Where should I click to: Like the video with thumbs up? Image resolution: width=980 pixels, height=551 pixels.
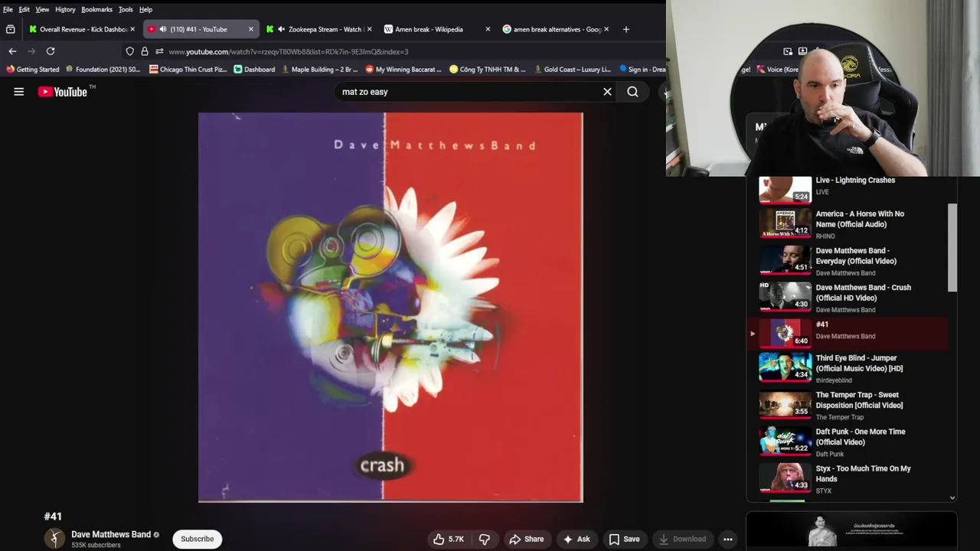click(449, 539)
